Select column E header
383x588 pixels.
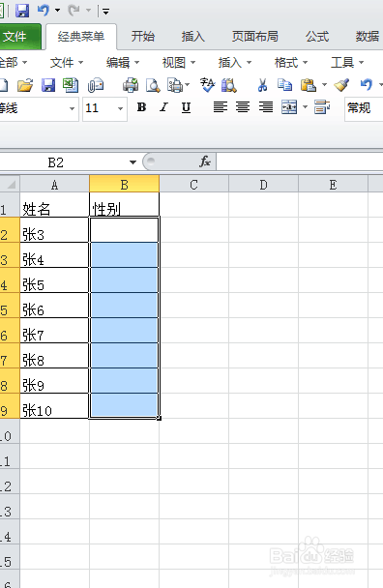point(333,185)
